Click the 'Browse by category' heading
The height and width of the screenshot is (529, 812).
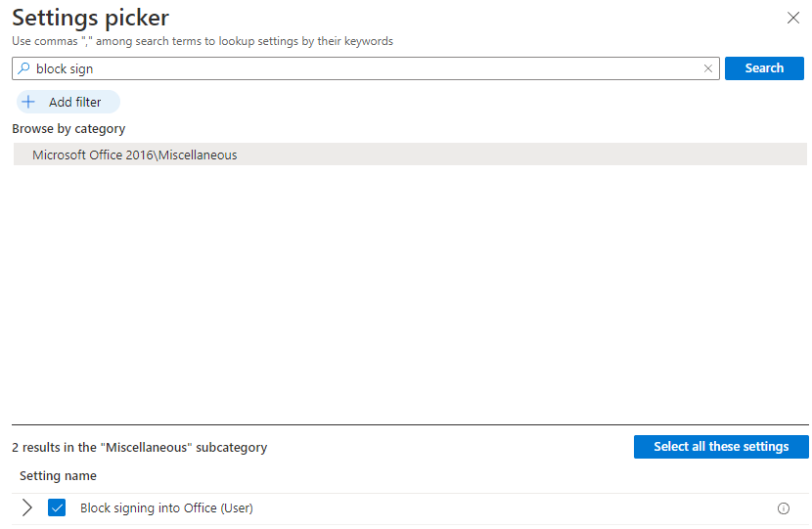68,128
